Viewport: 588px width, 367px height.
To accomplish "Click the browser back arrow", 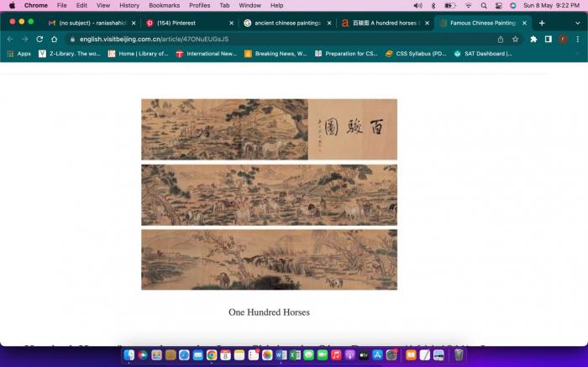I will pyautogui.click(x=10, y=39).
